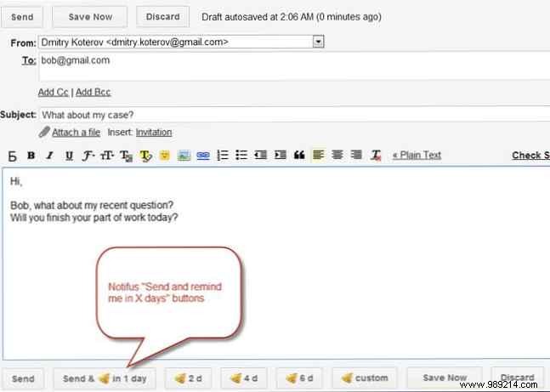Click the 6 d reminder button
Image resolution: width=550 pixels, height=392 pixels.
(299, 378)
